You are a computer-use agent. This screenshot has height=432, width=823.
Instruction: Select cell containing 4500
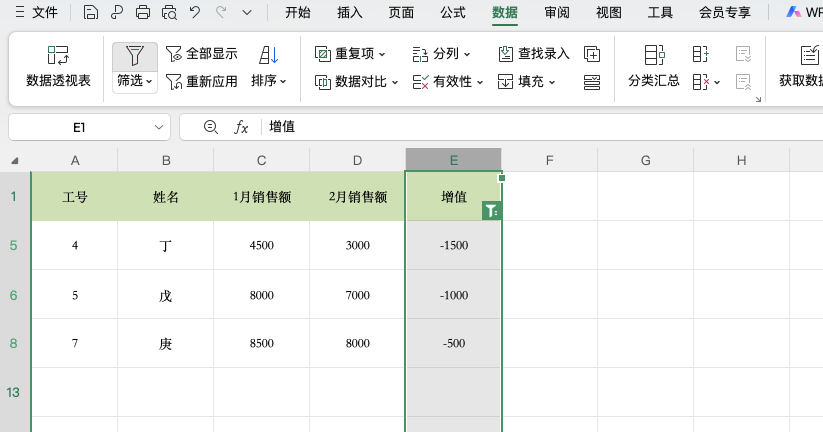click(261, 246)
